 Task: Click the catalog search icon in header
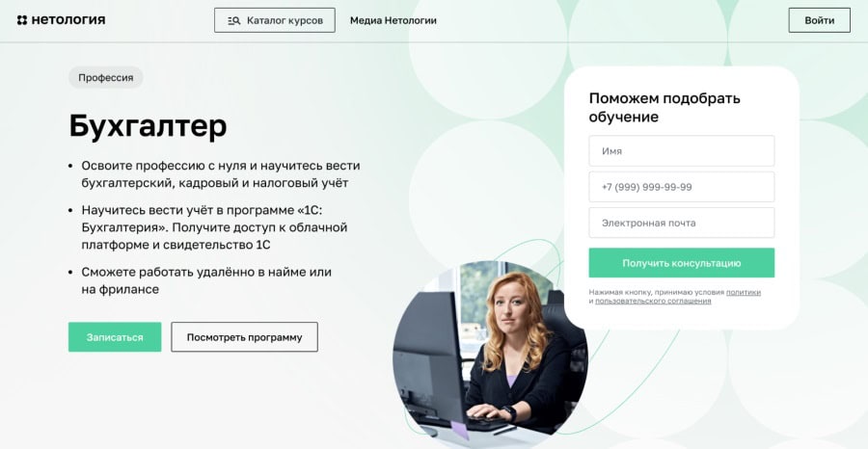click(x=234, y=20)
